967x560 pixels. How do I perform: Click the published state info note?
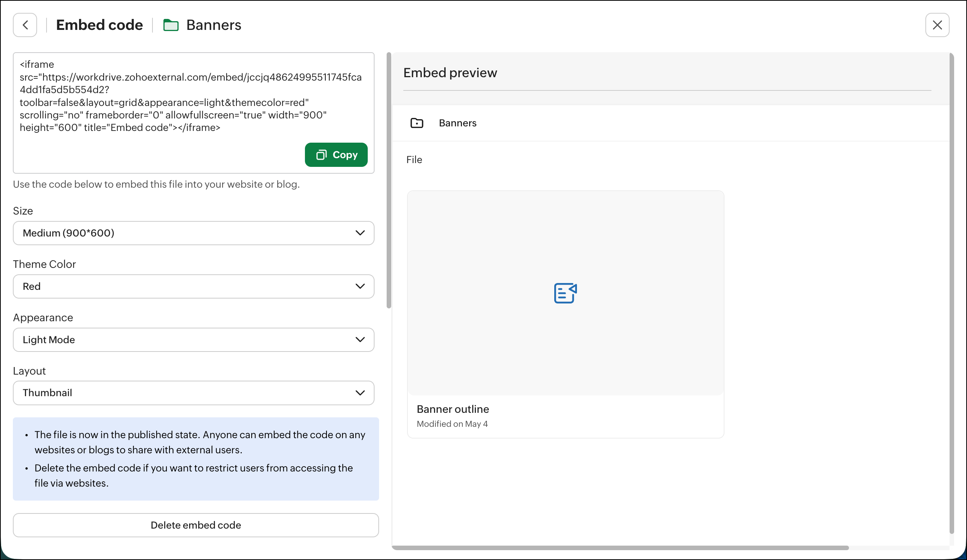pos(196,459)
